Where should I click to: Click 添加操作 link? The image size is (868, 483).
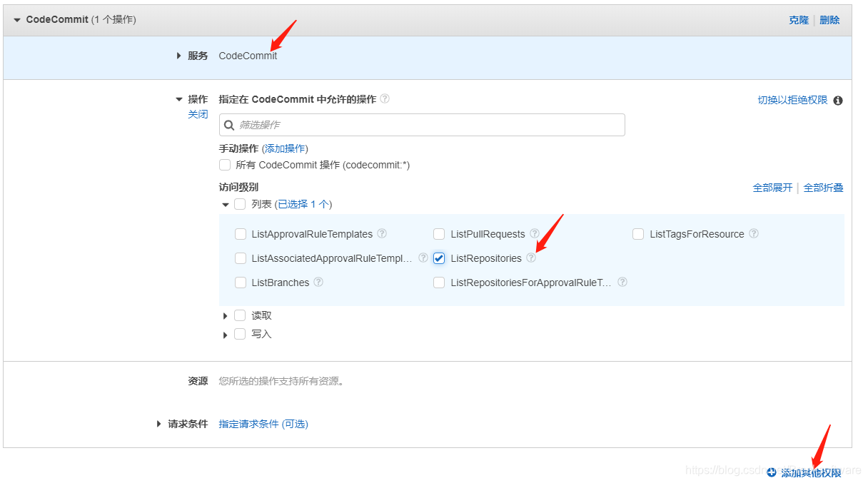pos(285,148)
